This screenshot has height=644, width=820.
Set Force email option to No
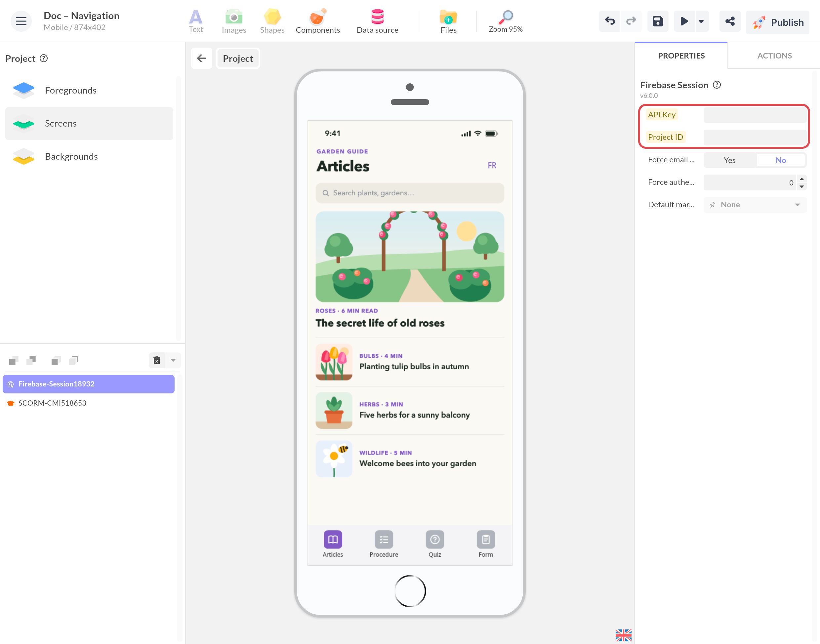click(x=781, y=160)
